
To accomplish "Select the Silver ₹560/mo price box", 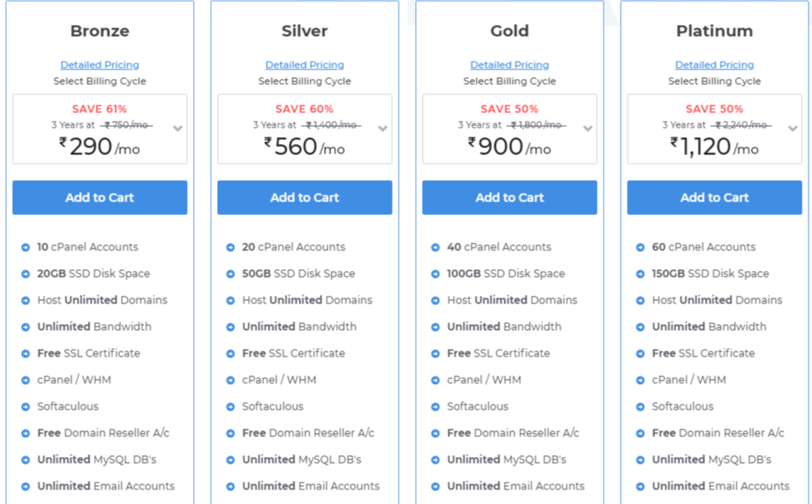I will [x=304, y=129].
